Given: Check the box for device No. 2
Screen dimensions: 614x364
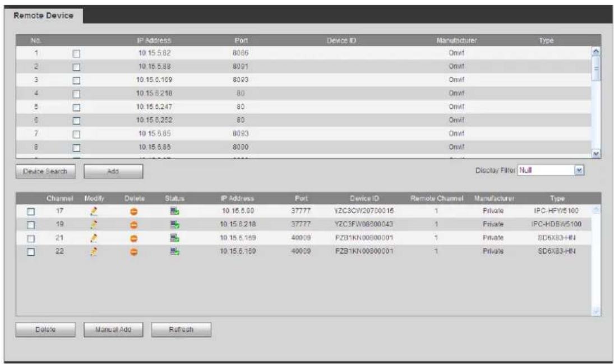Looking at the screenshot, I should (76, 67).
